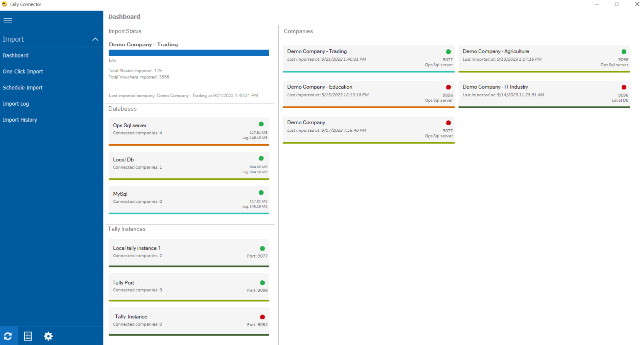Open Import Log page
644x345 pixels.
16,104
